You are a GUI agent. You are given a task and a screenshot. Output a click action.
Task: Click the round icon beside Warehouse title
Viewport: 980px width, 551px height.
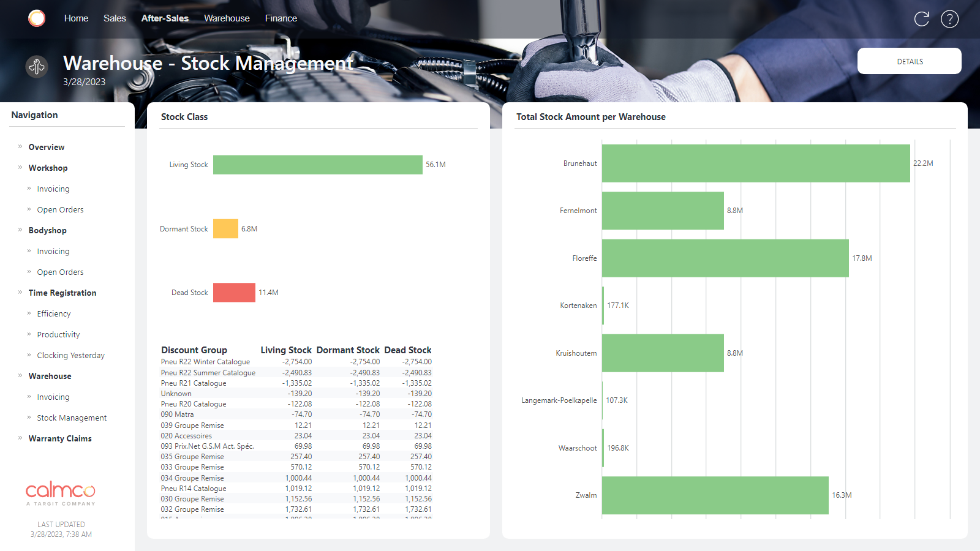point(37,66)
